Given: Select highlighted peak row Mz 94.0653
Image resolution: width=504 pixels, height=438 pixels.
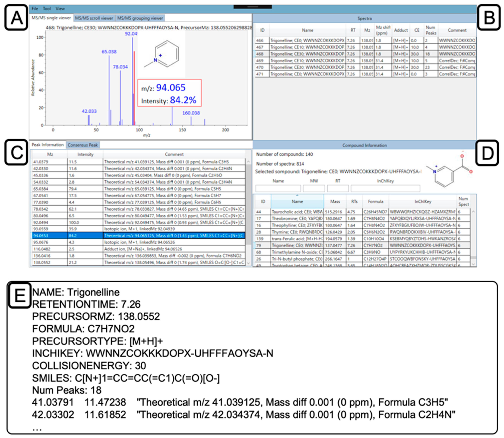Looking at the screenshot, I should coord(139,235).
